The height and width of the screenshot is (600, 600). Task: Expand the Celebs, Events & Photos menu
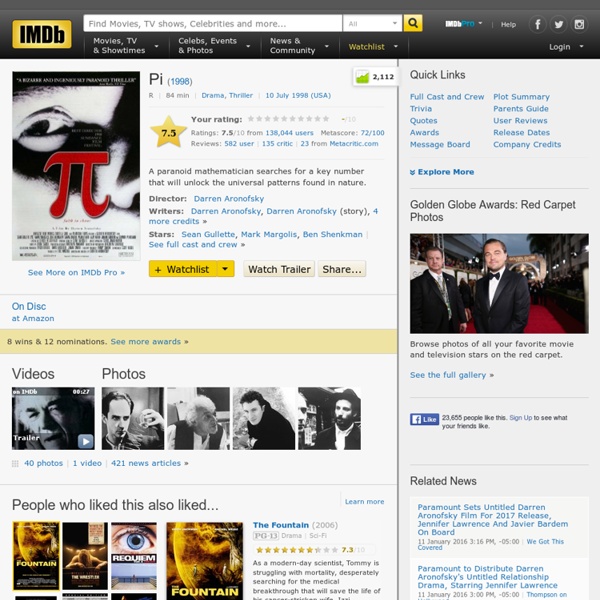point(214,46)
